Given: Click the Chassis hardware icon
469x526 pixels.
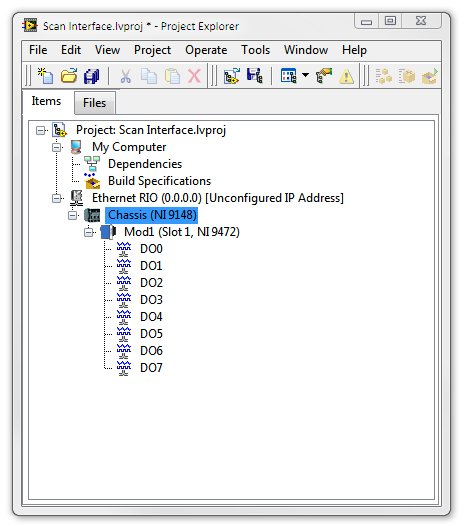Looking at the screenshot, I should tap(92, 215).
